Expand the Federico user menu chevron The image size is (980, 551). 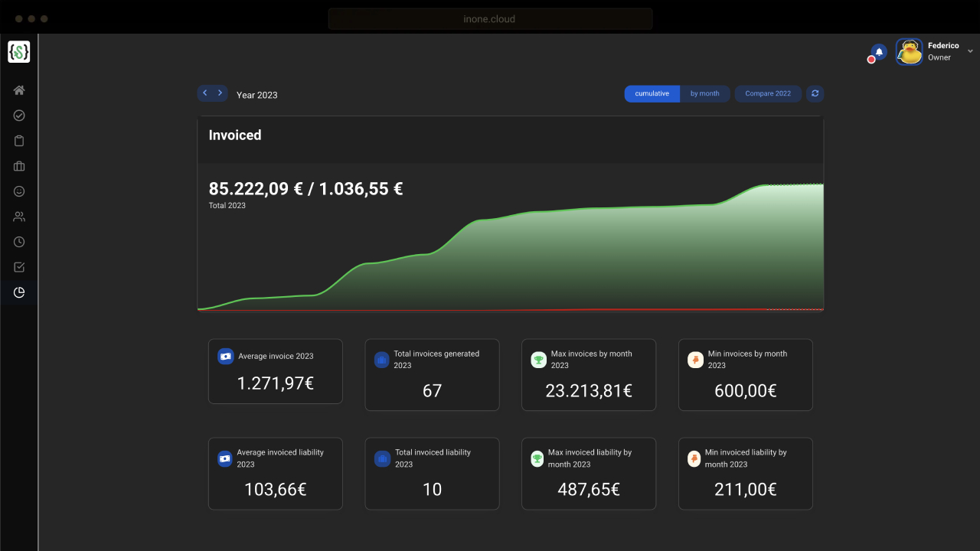tap(970, 51)
